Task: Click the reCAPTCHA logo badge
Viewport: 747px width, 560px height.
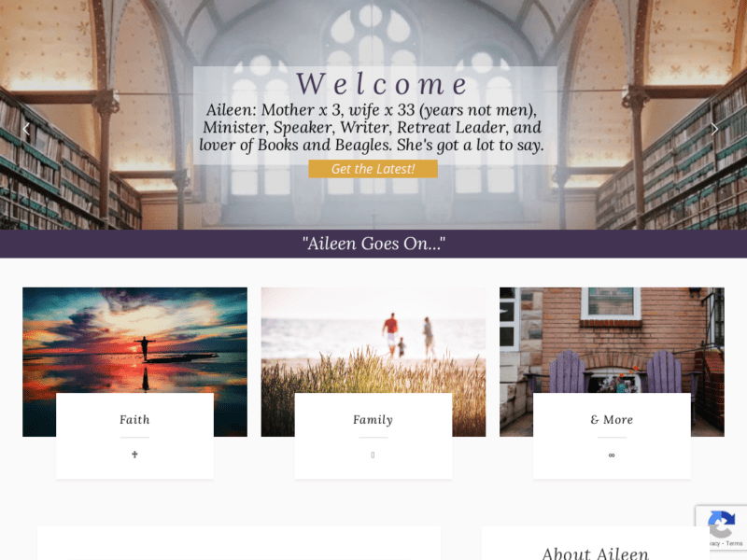Action: pos(721,525)
